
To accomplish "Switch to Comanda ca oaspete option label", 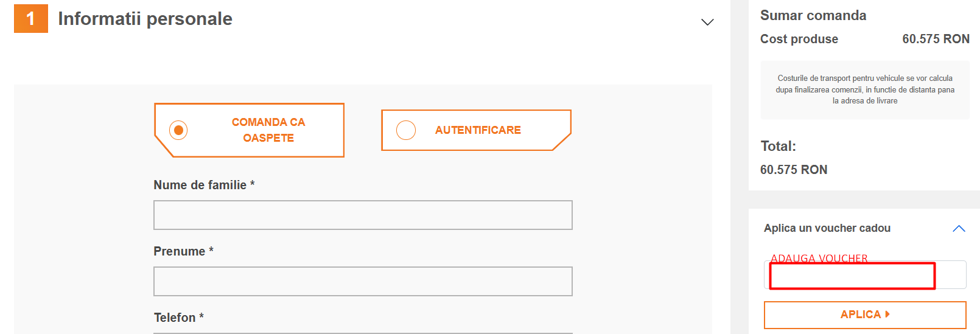I will tap(268, 130).
